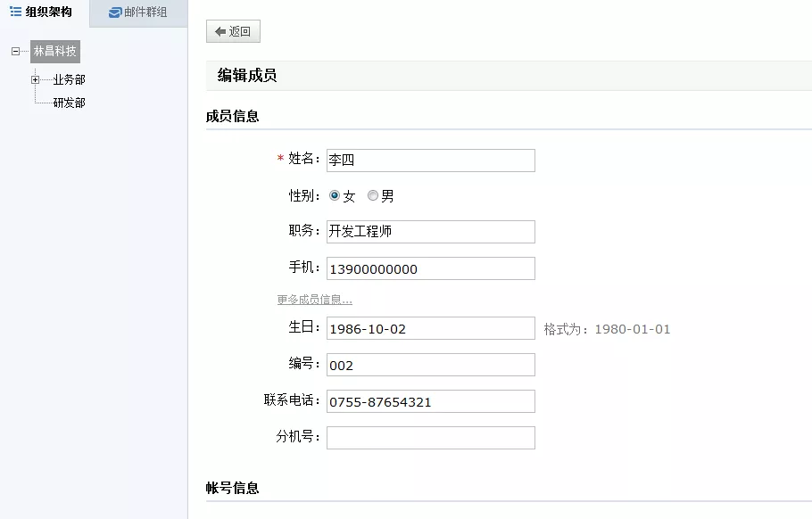Expand the 业务部 tree node

(x=36, y=80)
